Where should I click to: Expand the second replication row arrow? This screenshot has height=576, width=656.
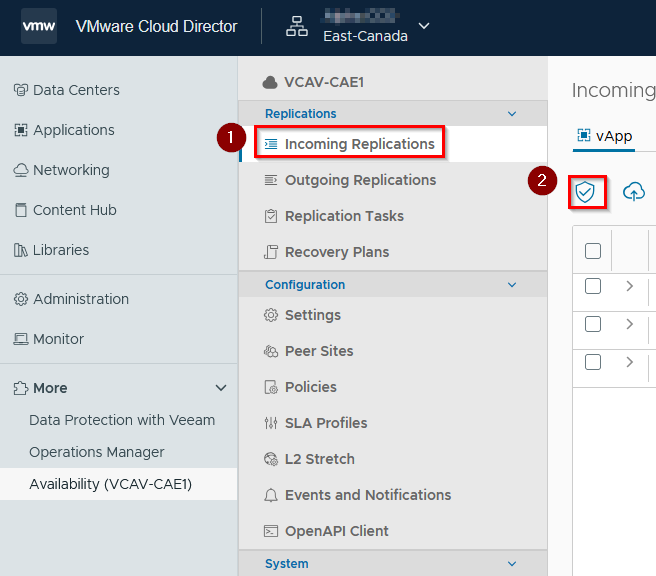pyautogui.click(x=630, y=324)
